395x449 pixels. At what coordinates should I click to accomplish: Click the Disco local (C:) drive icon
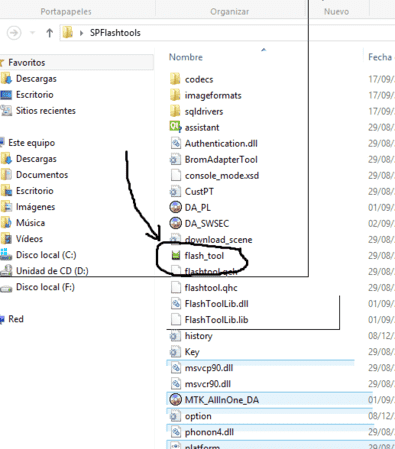(6, 255)
